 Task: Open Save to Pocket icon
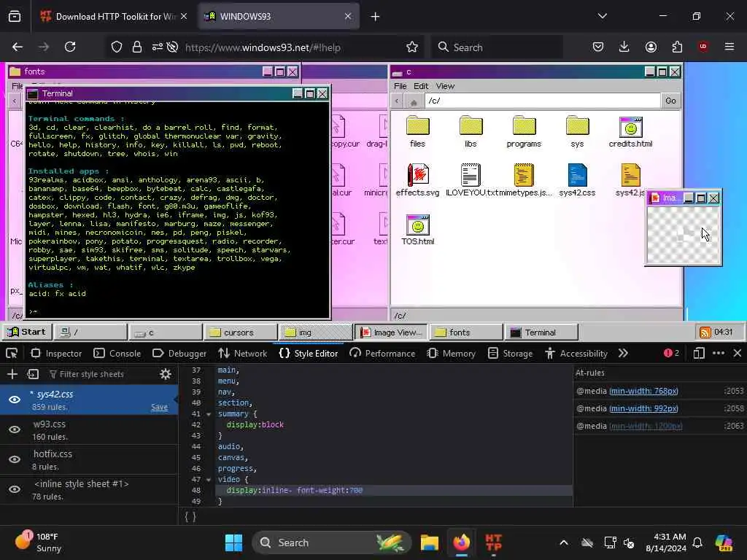tap(598, 47)
